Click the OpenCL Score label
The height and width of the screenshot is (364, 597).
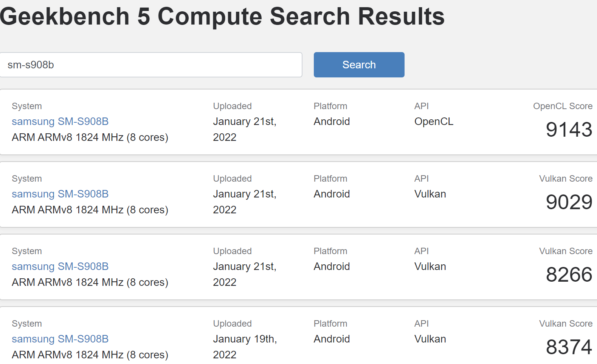[x=563, y=106]
